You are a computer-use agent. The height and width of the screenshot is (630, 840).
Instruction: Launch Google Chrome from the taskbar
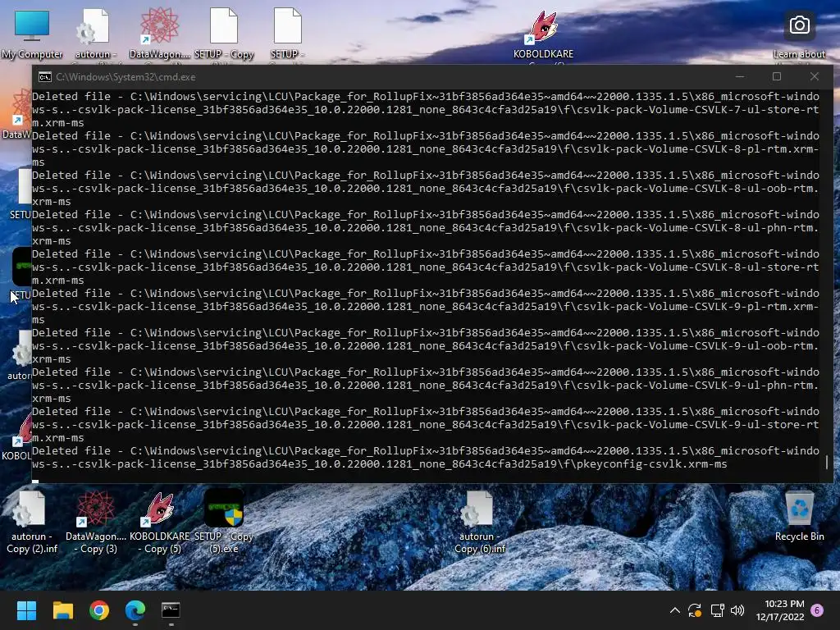point(99,610)
